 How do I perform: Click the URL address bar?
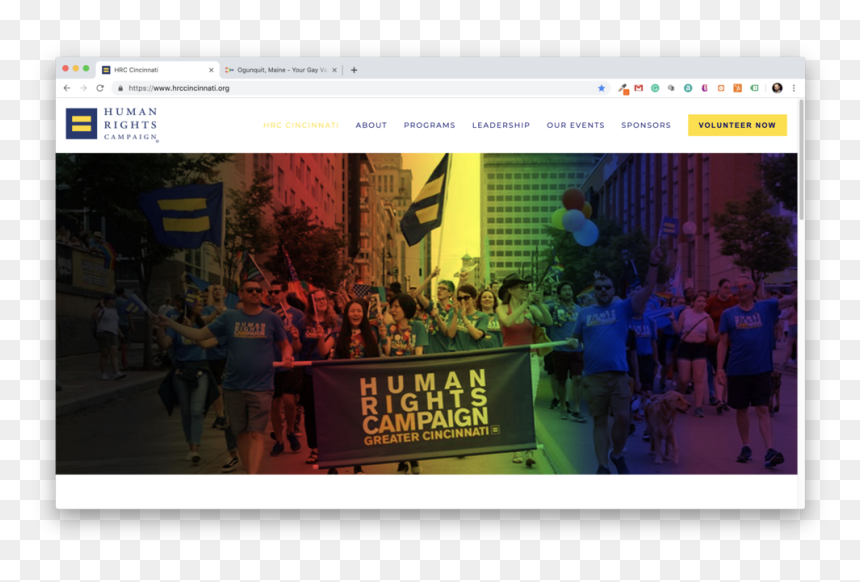360,88
